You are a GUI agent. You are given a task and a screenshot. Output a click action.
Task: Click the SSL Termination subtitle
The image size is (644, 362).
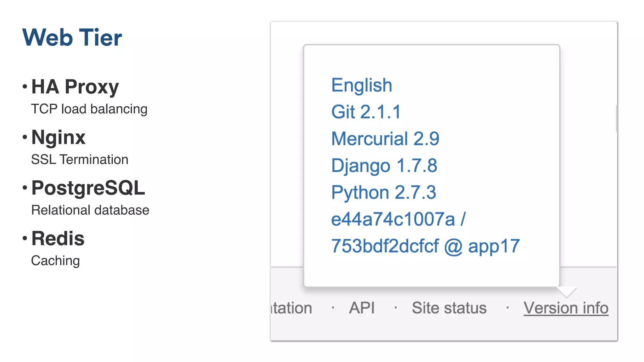pyautogui.click(x=80, y=160)
